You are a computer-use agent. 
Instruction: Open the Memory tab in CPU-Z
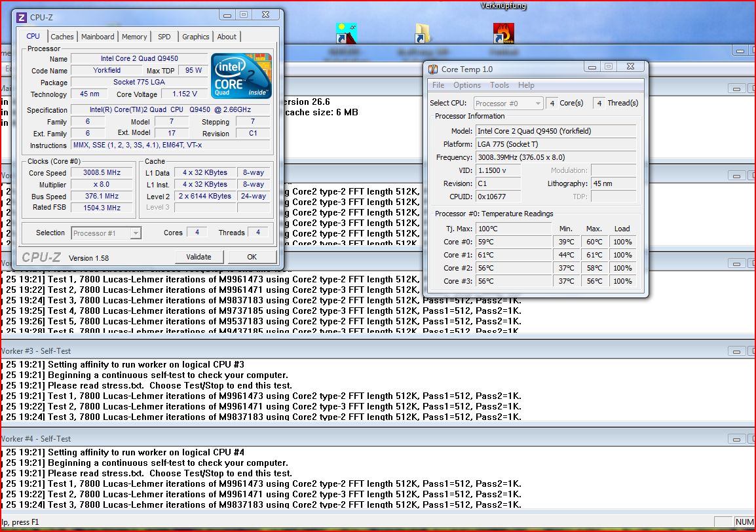(x=134, y=37)
